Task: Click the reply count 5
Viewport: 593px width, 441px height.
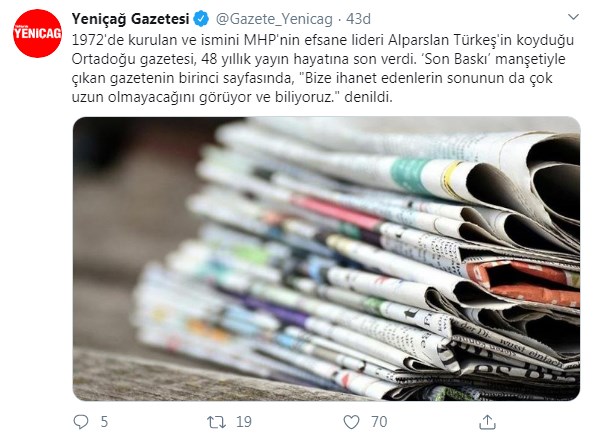Action: pyautogui.click(x=104, y=422)
